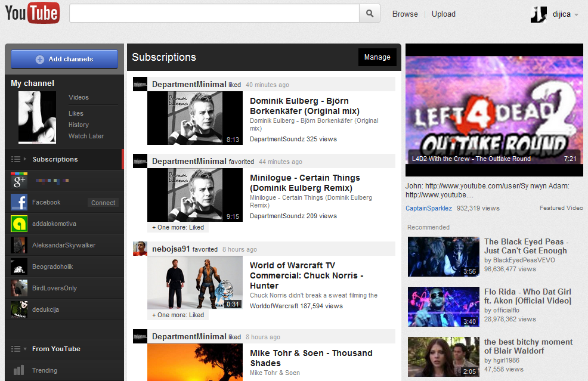This screenshot has height=381, width=588.
Task: Click DepartmentMinimal avatar on 44 minutes ago post
Action: (x=140, y=161)
